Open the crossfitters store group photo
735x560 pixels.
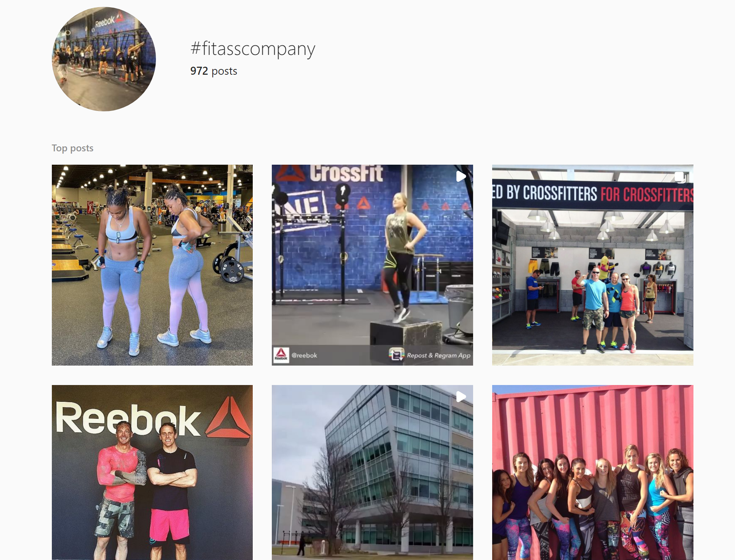(592, 265)
